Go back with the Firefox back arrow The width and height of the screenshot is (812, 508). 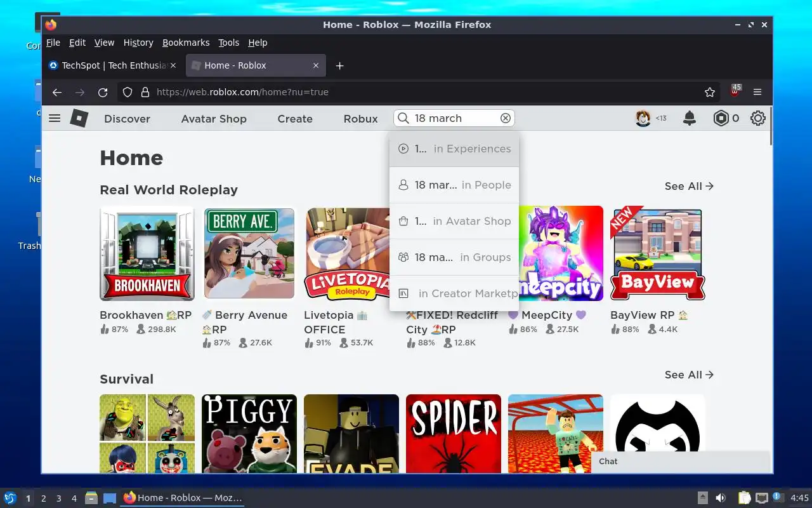(x=57, y=92)
